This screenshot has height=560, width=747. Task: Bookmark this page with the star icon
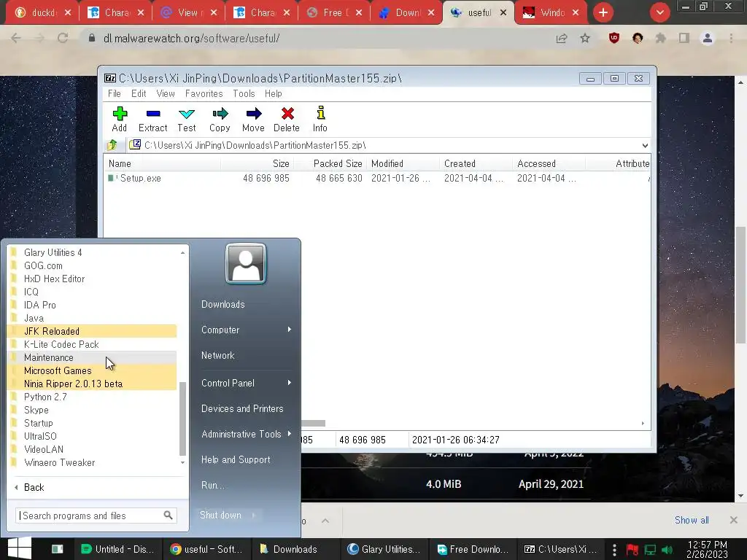pyautogui.click(x=585, y=38)
